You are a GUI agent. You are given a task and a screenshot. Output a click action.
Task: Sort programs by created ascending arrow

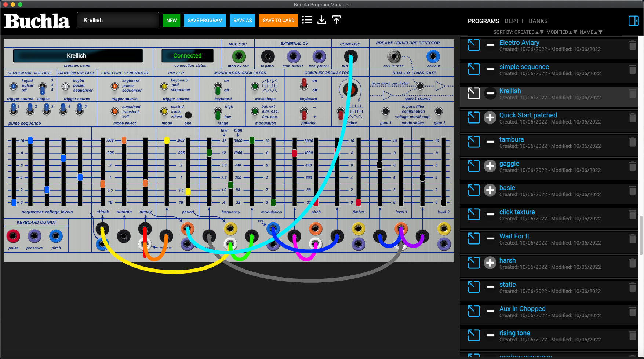[537, 32]
